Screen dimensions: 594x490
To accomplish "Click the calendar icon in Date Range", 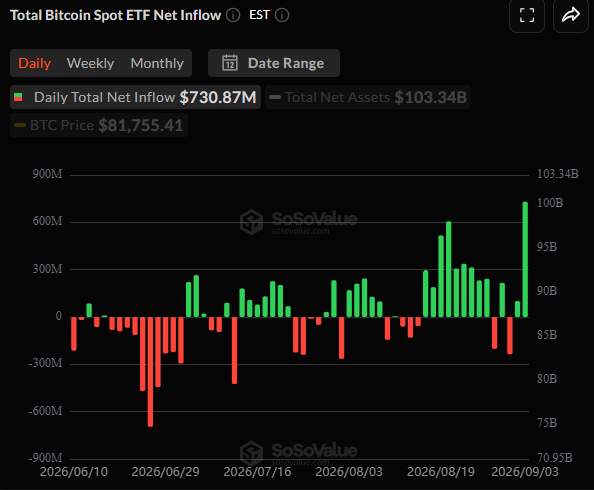I will [x=230, y=63].
